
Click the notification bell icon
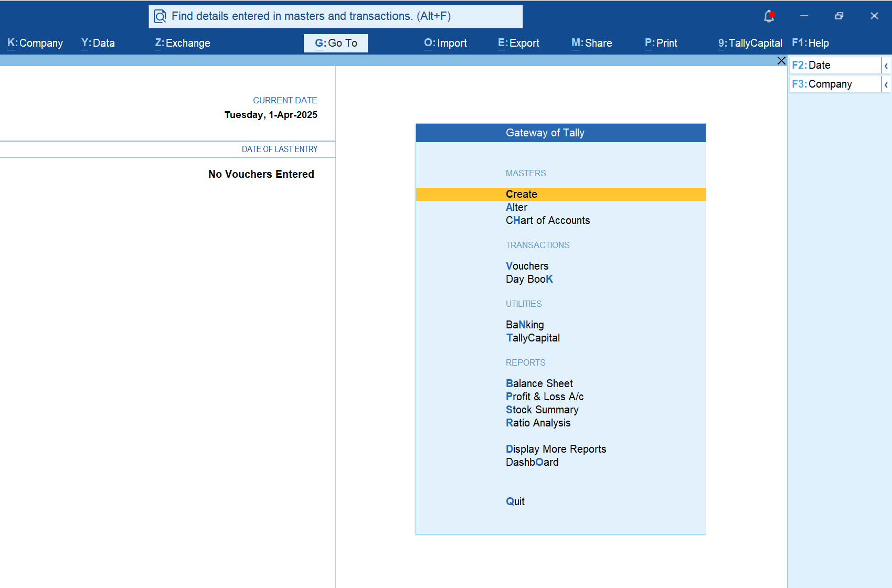pos(769,16)
